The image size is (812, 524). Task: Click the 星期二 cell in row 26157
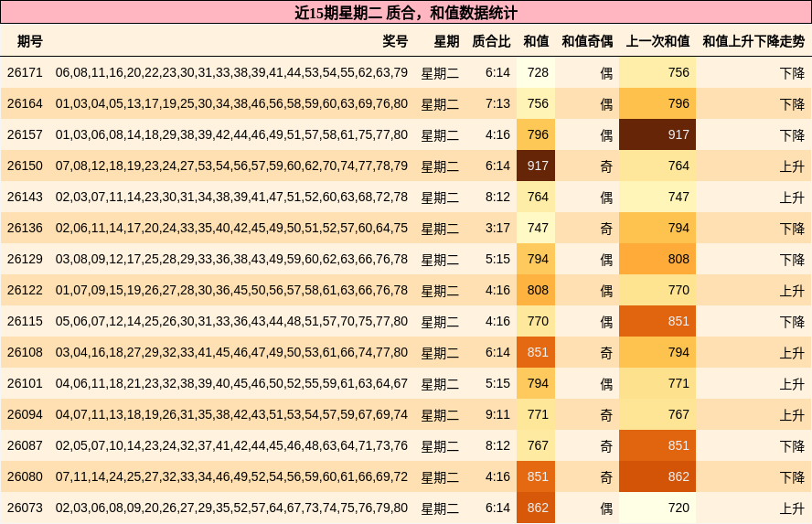coord(440,135)
